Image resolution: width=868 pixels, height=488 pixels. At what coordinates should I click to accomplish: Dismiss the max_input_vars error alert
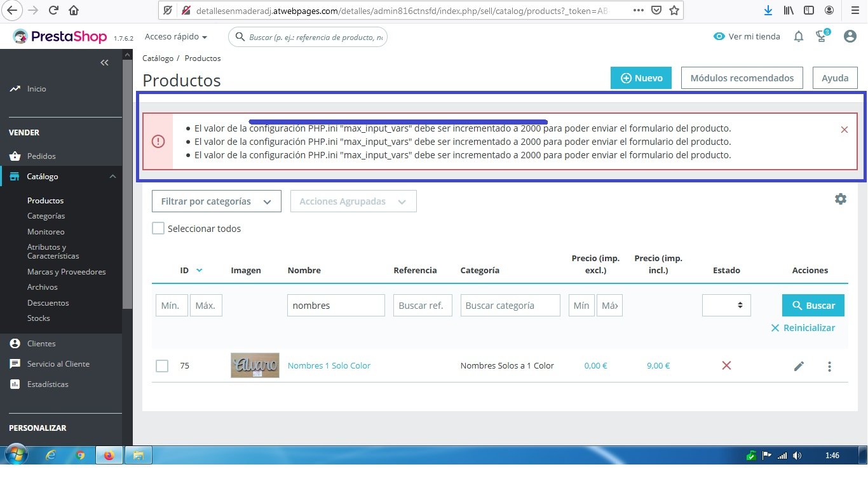pos(844,130)
